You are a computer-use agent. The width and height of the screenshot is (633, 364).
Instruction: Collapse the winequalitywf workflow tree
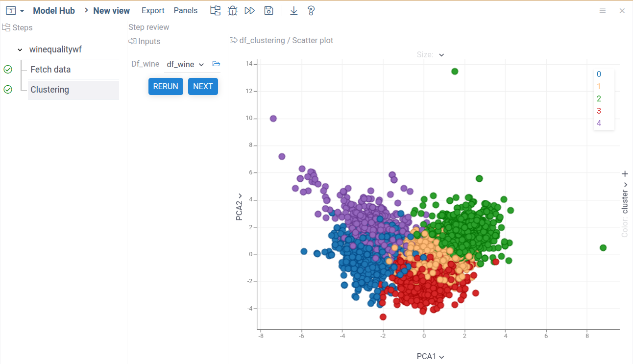[x=20, y=49]
